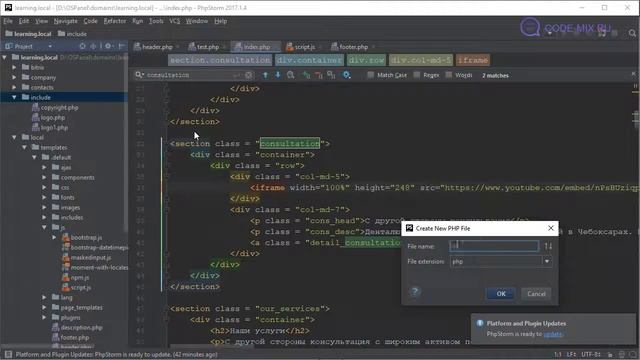Click the copyright.php file icon
The image size is (640, 360).
tap(36, 107)
